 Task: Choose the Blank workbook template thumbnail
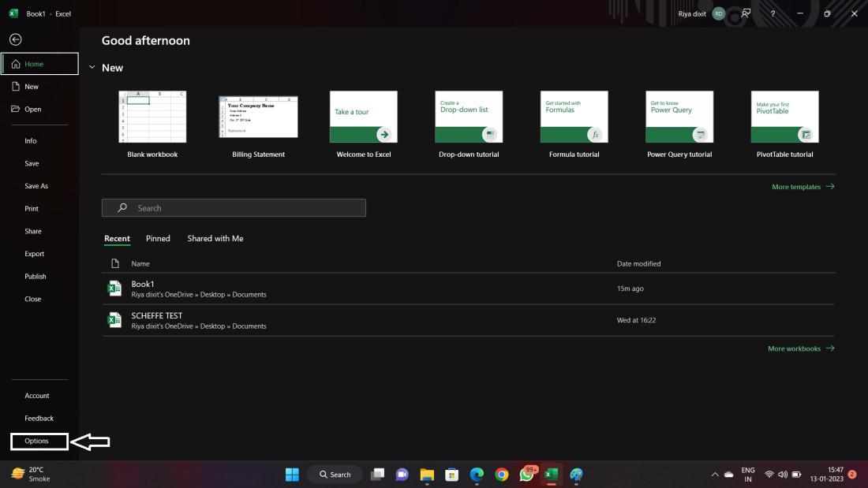click(x=152, y=117)
